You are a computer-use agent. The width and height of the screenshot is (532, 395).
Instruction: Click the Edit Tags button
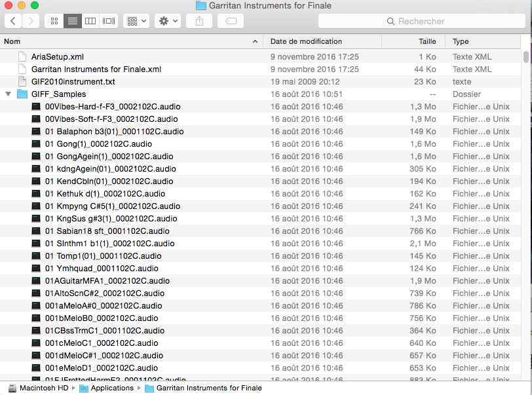tap(231, 21)
